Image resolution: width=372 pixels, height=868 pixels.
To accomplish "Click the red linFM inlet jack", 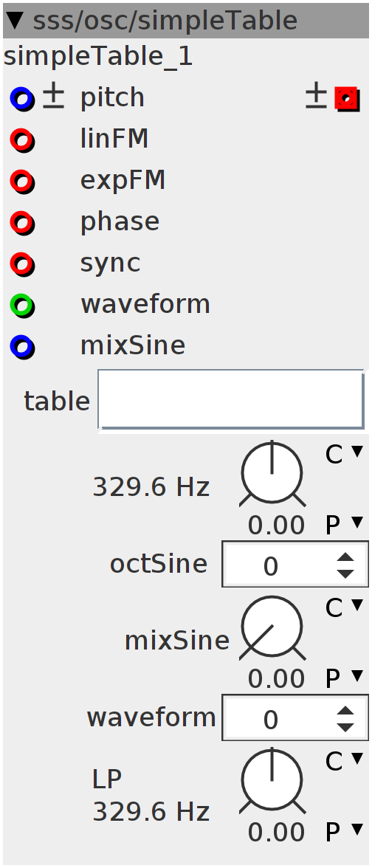I will click(22, 140).
